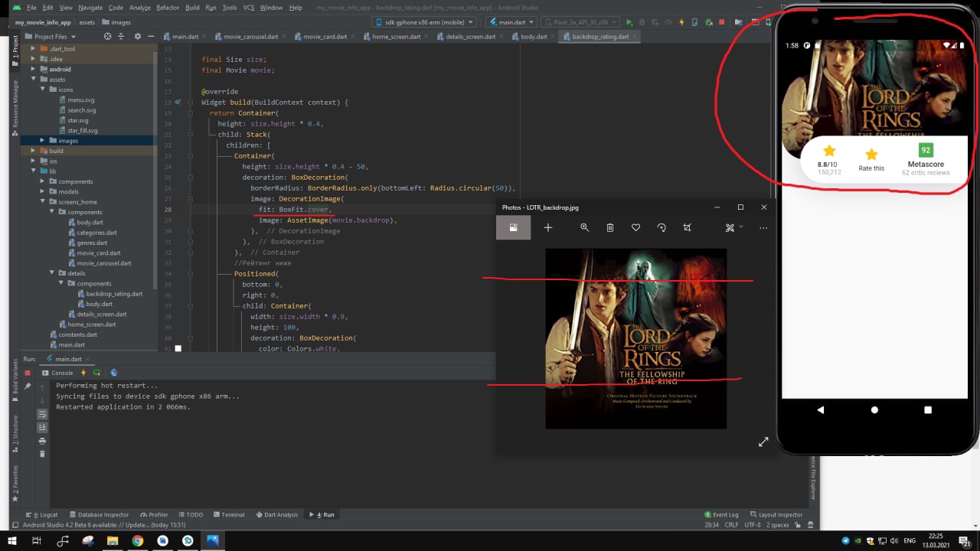The image size is (980, 551).
Task: Open main.dart run configuration dropdown
Action: [511, 22]
